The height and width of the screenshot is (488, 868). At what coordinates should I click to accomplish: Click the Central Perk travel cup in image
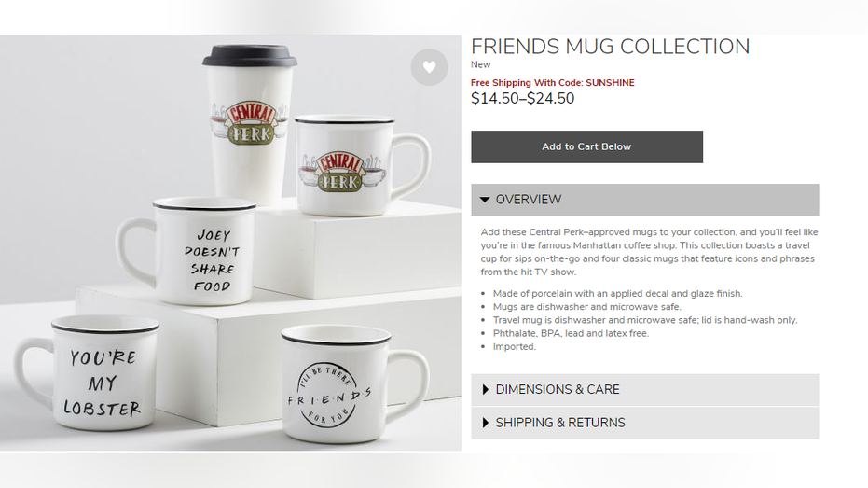[x=249, y=125]
